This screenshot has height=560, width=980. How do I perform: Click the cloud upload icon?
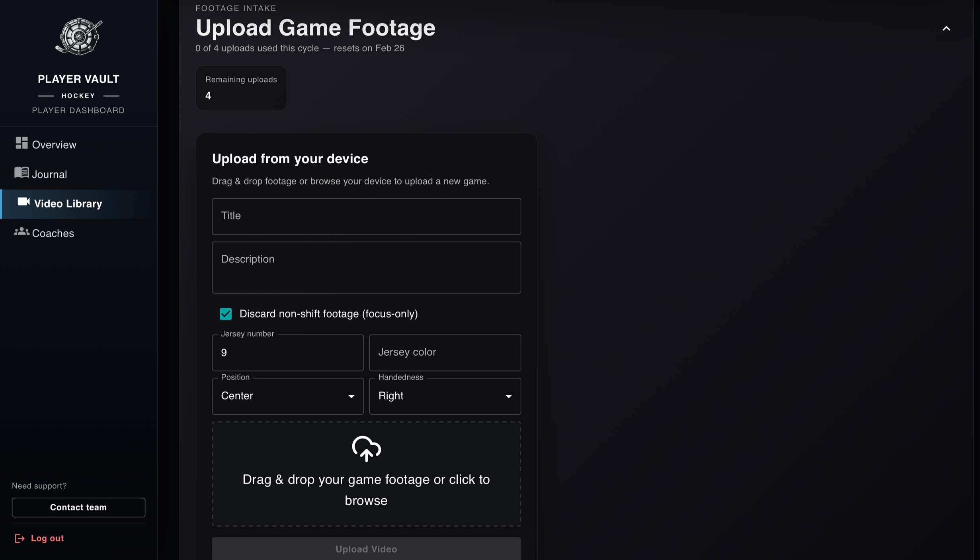[x=366, y=449]
